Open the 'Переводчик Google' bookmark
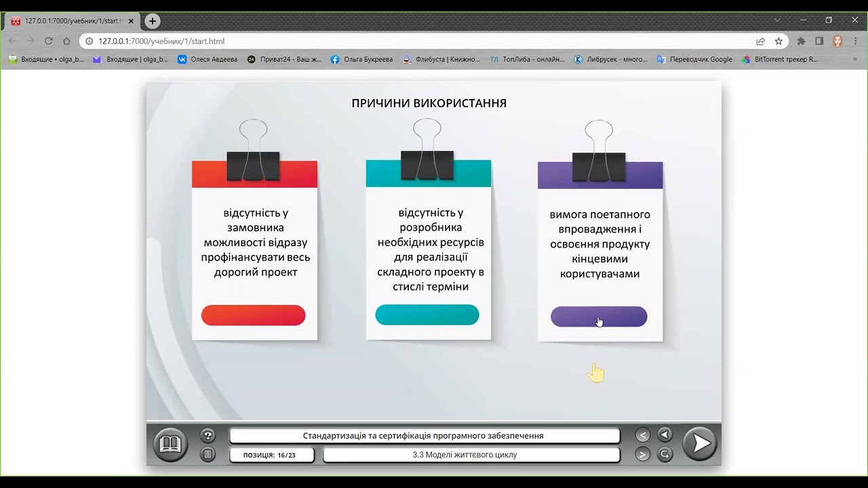This screenshot has width=868, height=488. coord(694,59)
